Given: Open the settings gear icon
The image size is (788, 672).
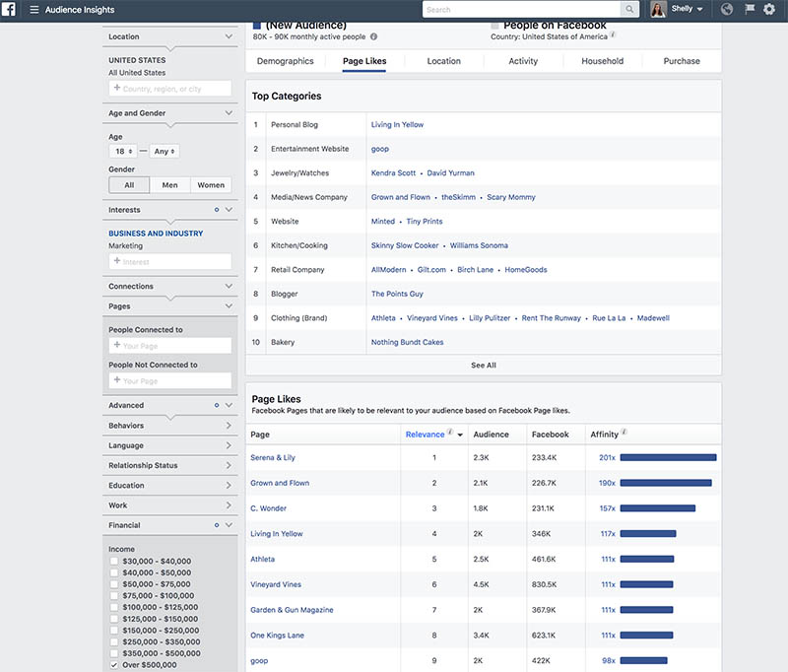Looking at the screenshot, I should coord(771,9).
